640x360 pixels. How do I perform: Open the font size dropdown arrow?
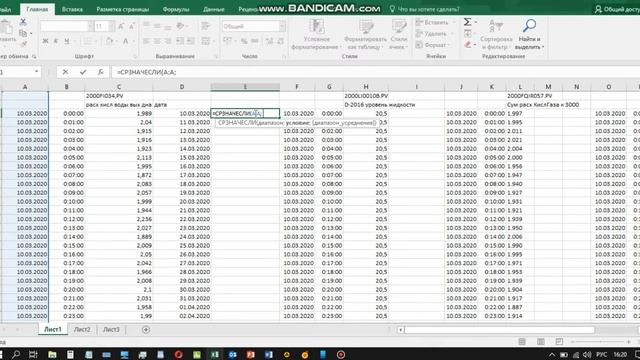pyautogui.click(x=111, y=27)
